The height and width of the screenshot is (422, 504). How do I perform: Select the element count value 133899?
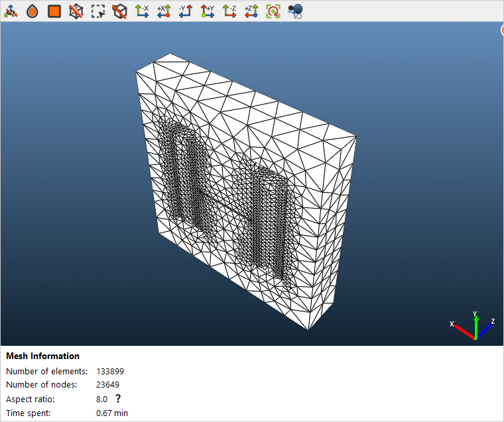pyautogui.click(x=110, y=371)
